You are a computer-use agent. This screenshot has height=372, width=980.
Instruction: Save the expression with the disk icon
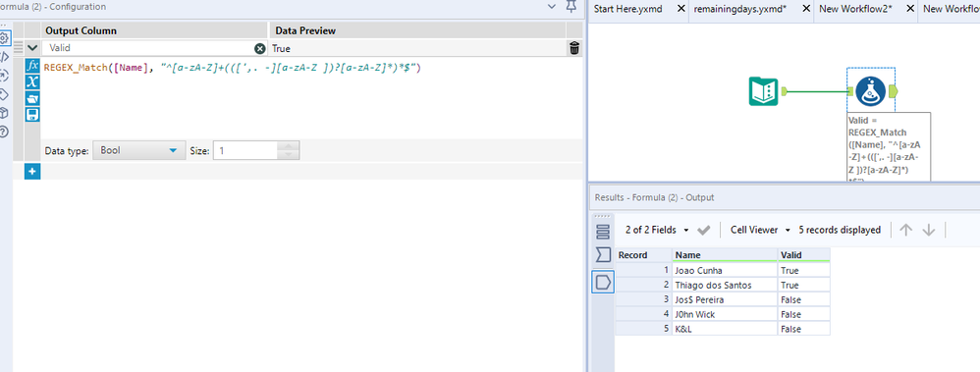[32, 115]
